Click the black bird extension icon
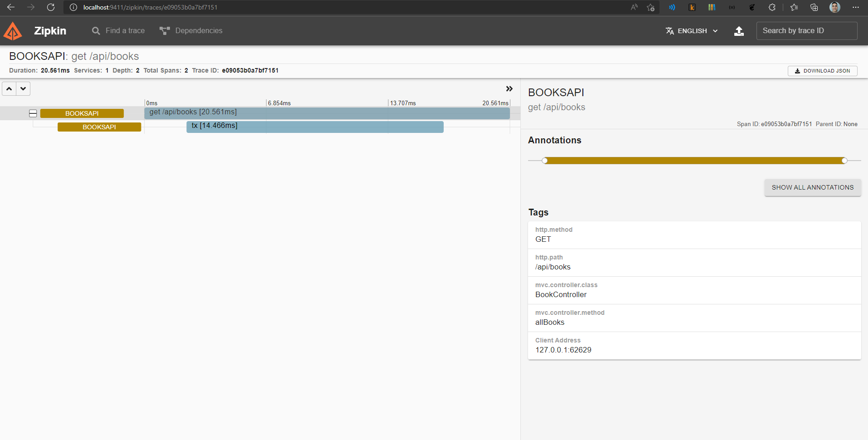The height and width of the screenshot is (440, 868). [x=752, y=7]
